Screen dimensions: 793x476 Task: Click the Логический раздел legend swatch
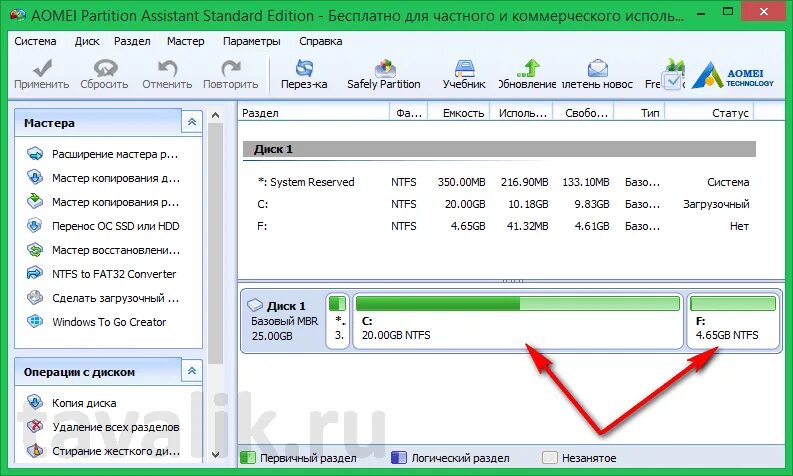(x=399, y=458)
